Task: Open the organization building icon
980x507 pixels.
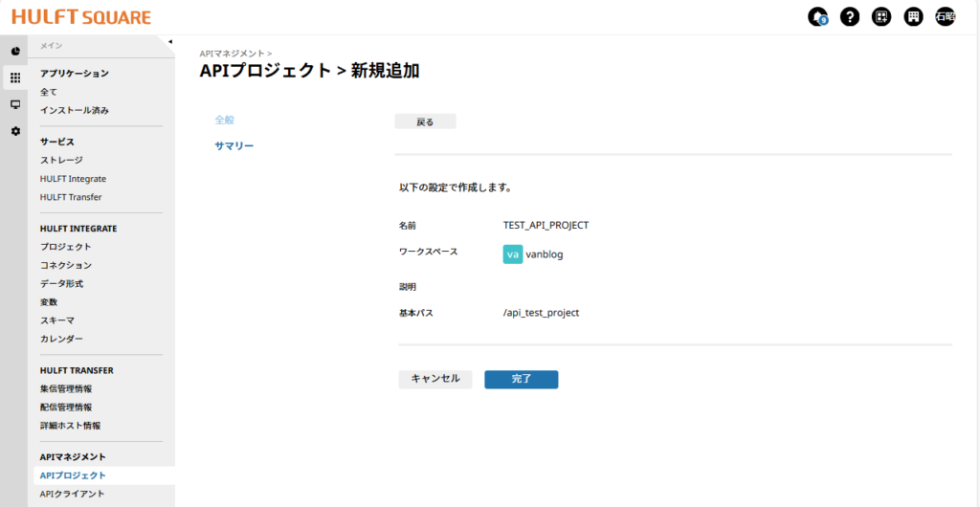Action: pos(913,17)
